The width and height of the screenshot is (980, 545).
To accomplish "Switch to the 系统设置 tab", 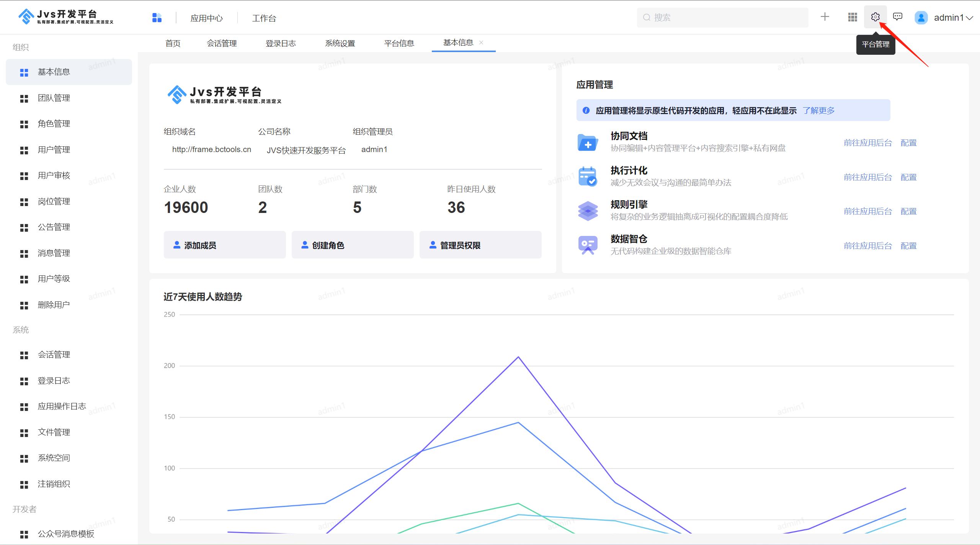I will coord(340,43).
